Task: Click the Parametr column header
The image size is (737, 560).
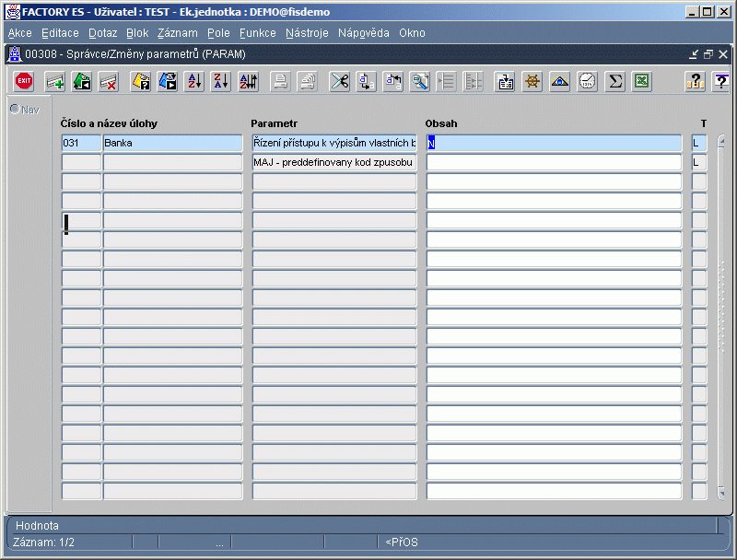Action: [x=274, y=123]
